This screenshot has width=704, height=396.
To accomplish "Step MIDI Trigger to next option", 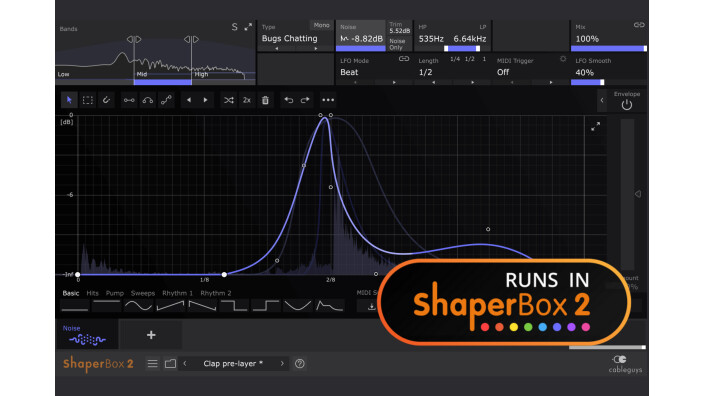I will [551, 83].
